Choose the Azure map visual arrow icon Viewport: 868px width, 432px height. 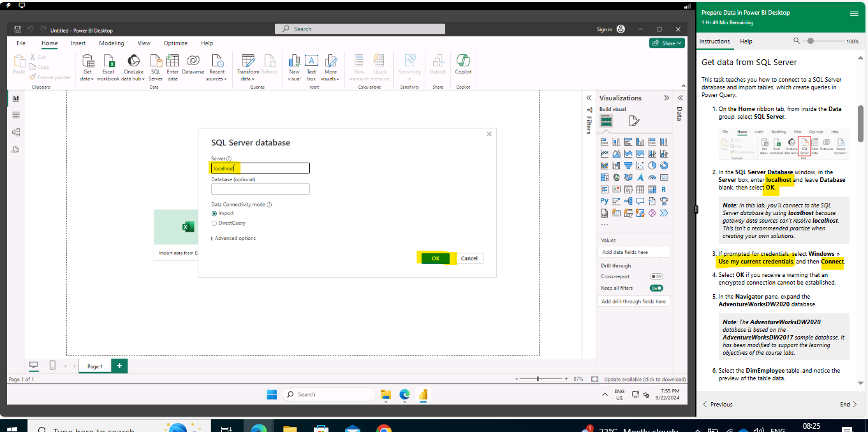click(x=640, y=177)
